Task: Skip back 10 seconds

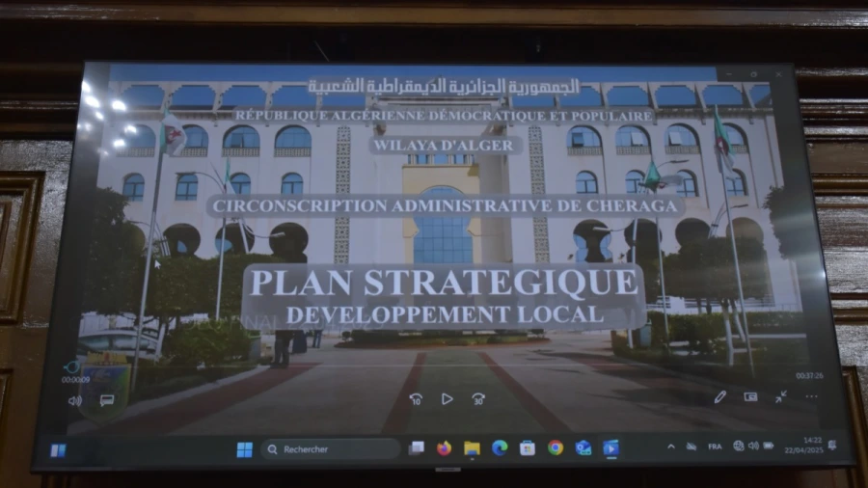Action: click(416, 398)
